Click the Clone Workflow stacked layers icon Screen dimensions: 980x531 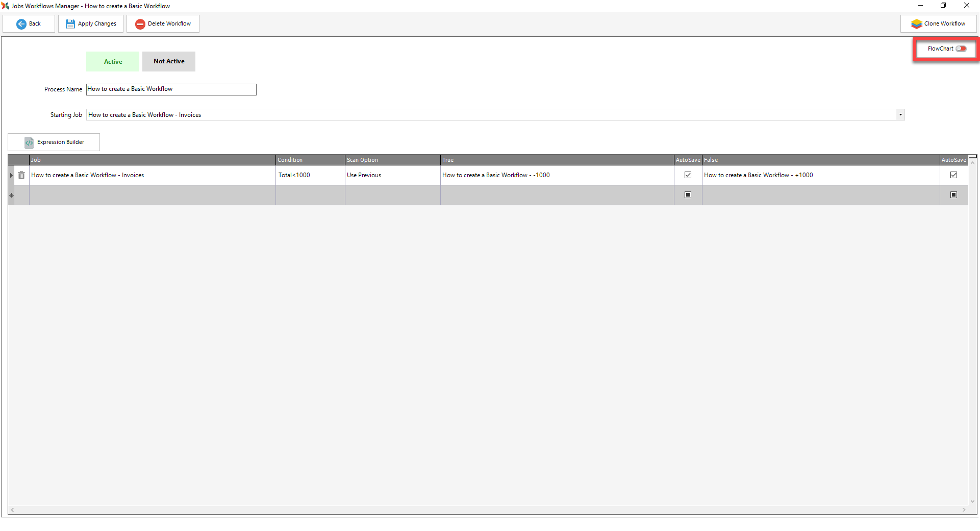pyautogui.click(x=916, y=24)
